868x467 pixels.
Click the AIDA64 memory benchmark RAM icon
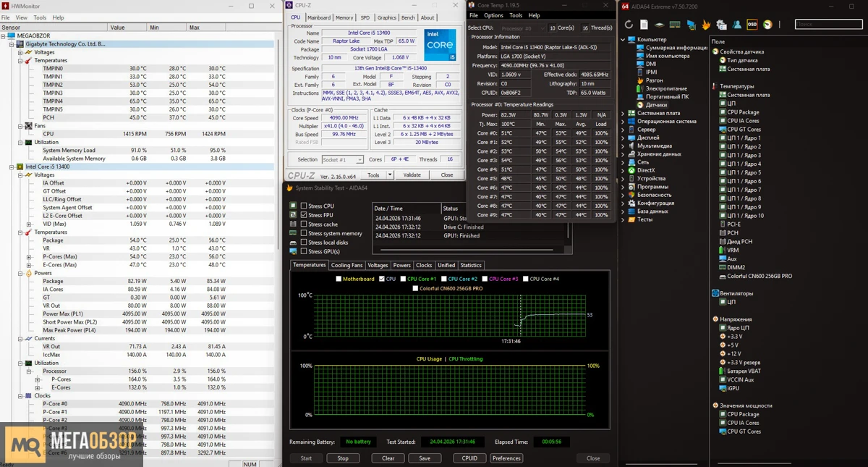tap(675, 25)
